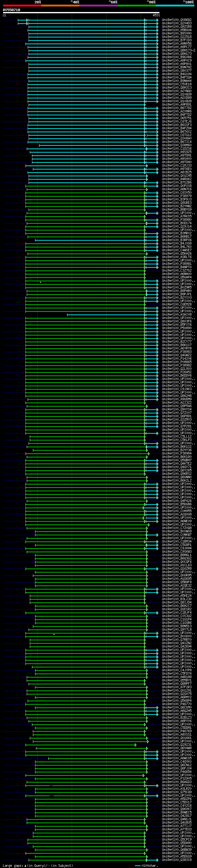The image size is (197, 868).
Task: Open hit UniRef100_A9NV56
Action: (177, 43)
